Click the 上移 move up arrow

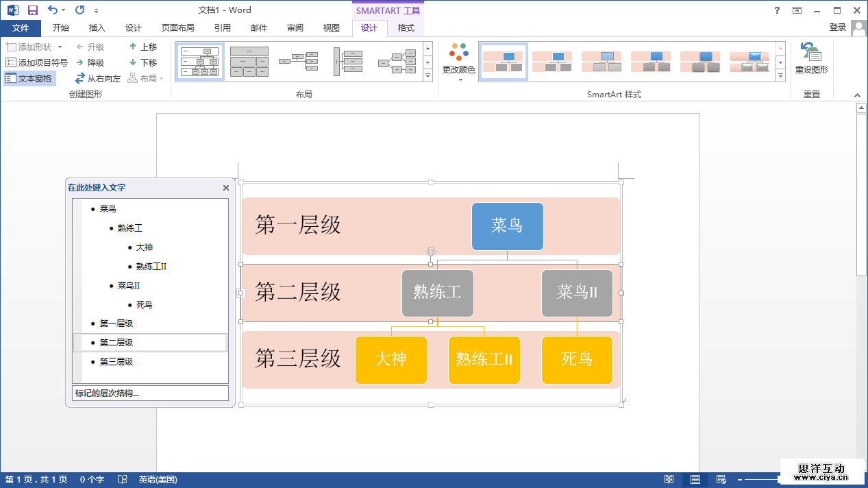coord(133,47)
